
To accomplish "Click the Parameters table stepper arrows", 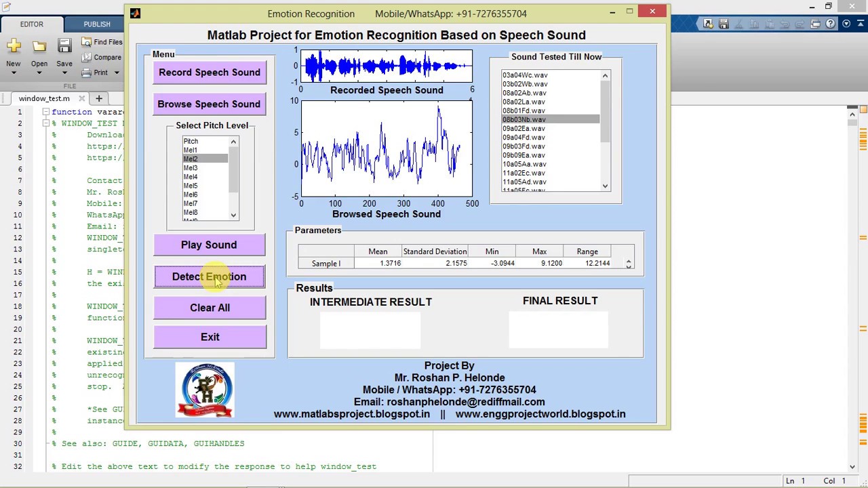I will click(x=629, y=264).
